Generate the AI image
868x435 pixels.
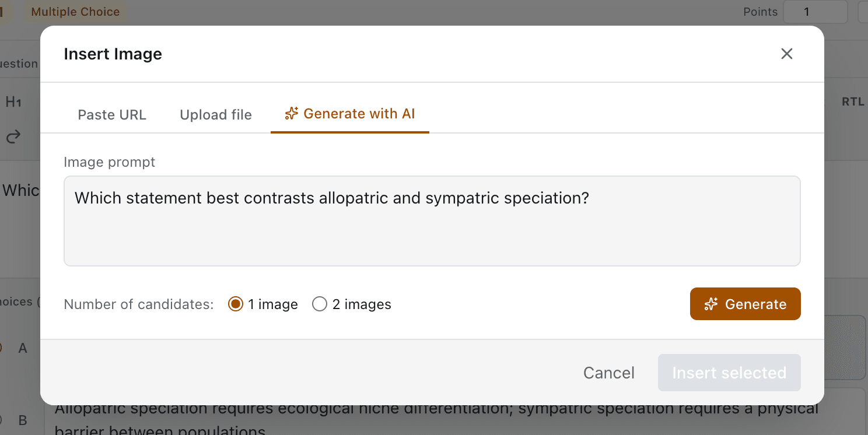745,304
